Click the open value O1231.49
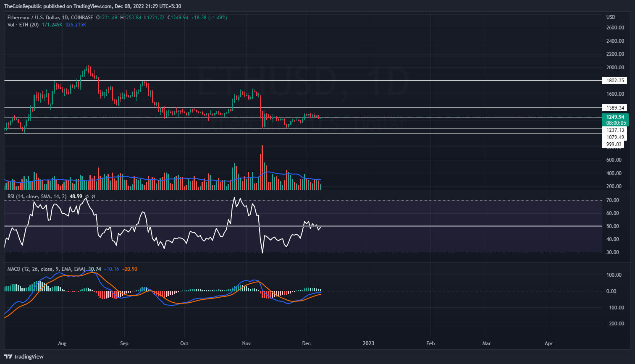This screenshot has width=635, height=364. point(107,18)
